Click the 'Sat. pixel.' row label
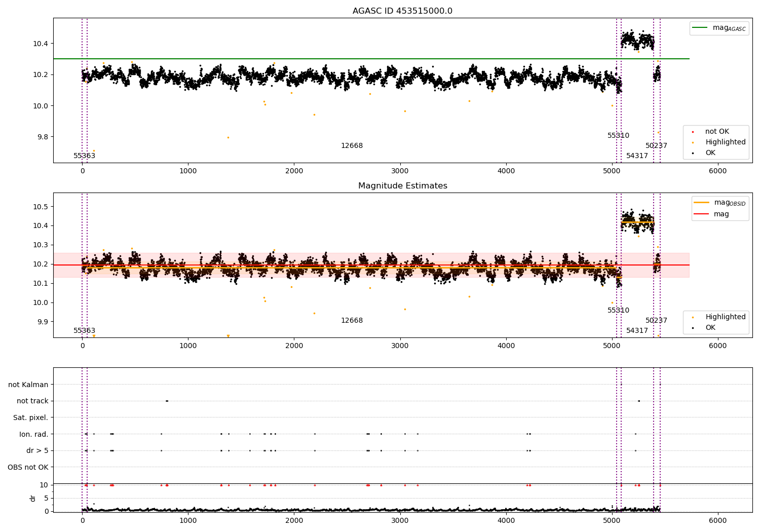This screenshot has width=760, height=532. (31, 418)
